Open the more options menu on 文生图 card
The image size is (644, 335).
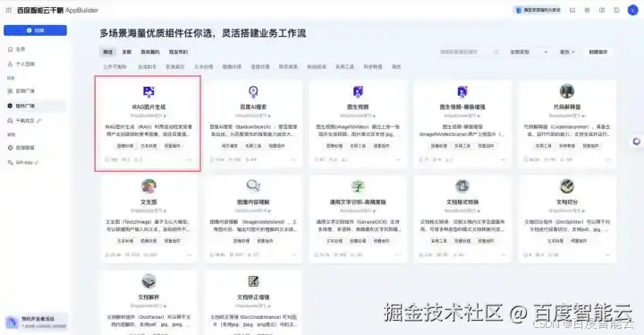190,254
